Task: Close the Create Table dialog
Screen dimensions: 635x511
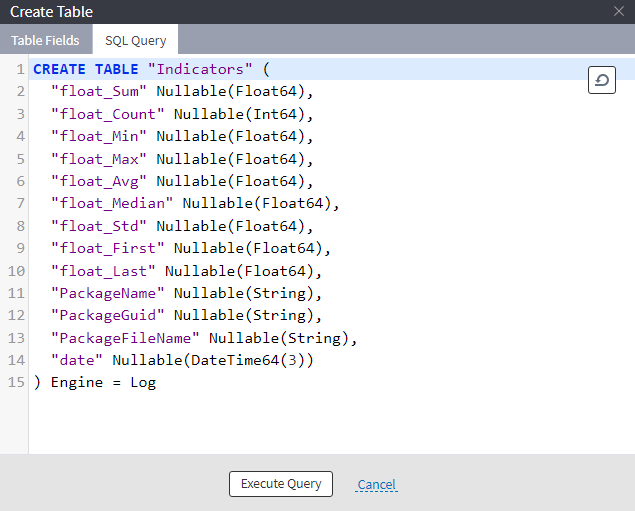Action: 618,11
